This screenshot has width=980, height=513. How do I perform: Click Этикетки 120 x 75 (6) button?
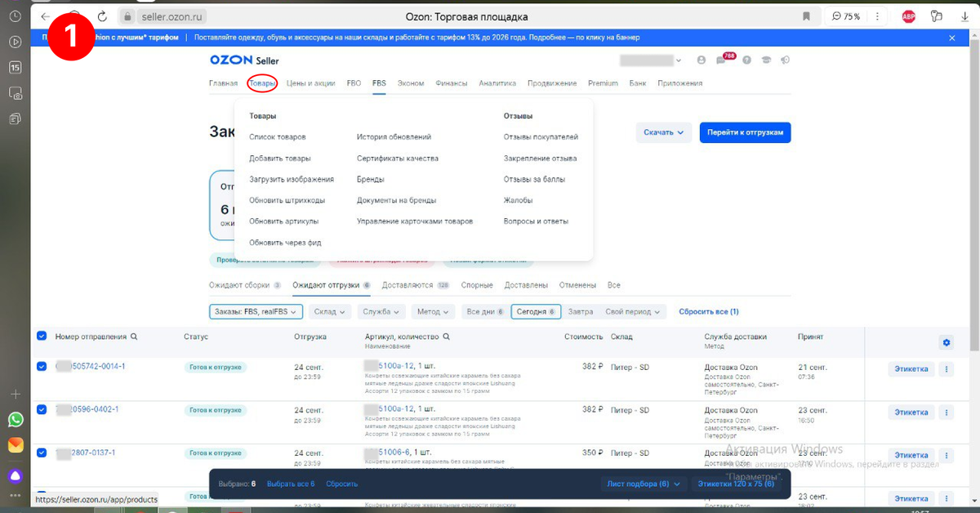point(735,484)
